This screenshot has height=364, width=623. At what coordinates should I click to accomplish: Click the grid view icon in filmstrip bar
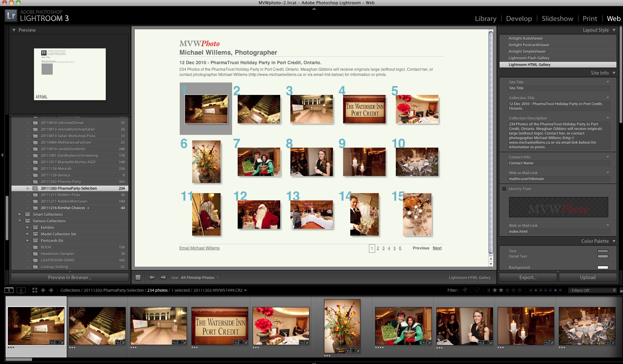pos(35,290)
